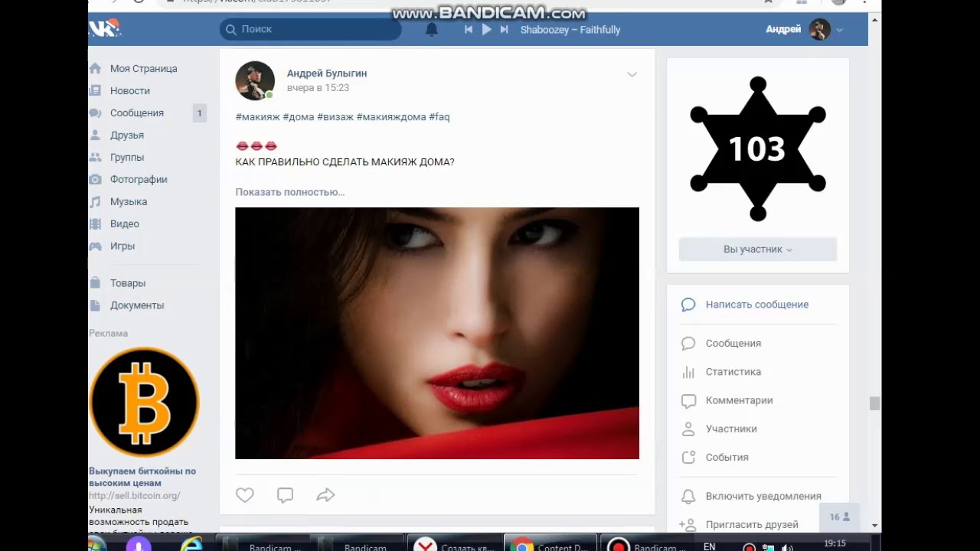The image size is (980, 551).
Task: Open the makeup post photo
Action: 437,333
